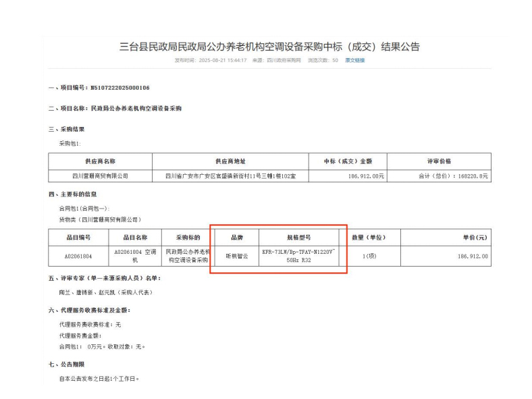Click the 供应商名称 column header
The image size is (532, 399).
(100, 161)
